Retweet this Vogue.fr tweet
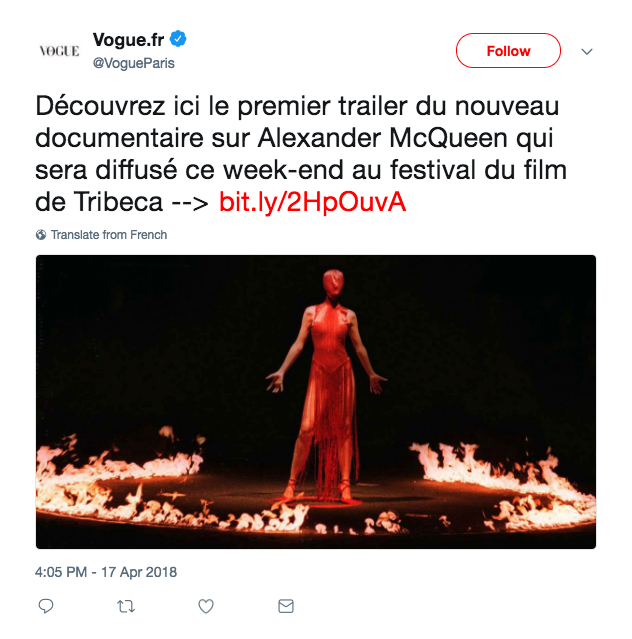 [126, 606]
